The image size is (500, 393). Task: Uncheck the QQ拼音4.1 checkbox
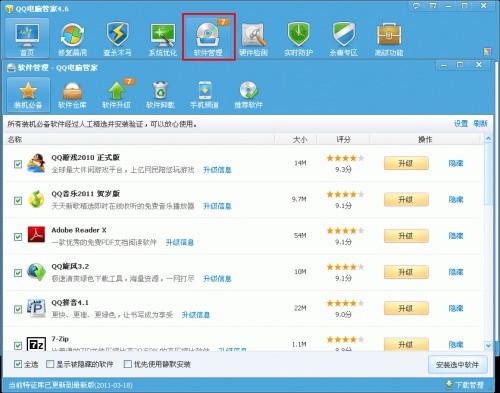coord(18,309)
